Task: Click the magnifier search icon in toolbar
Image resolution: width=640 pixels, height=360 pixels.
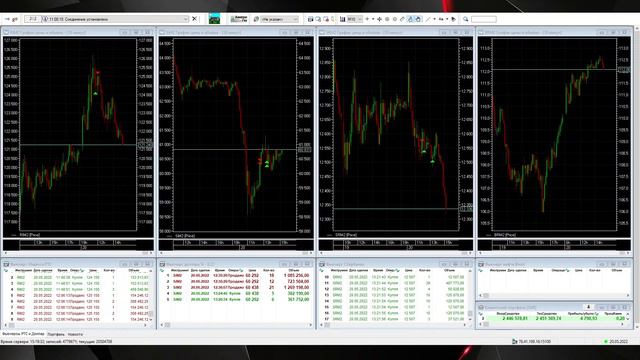Action: pos(465,19)
